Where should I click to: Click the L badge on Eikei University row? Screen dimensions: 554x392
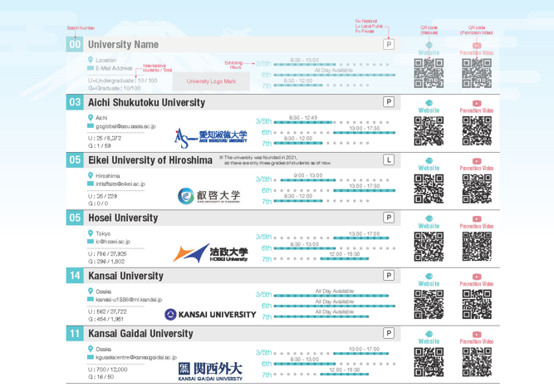(389, 160)
